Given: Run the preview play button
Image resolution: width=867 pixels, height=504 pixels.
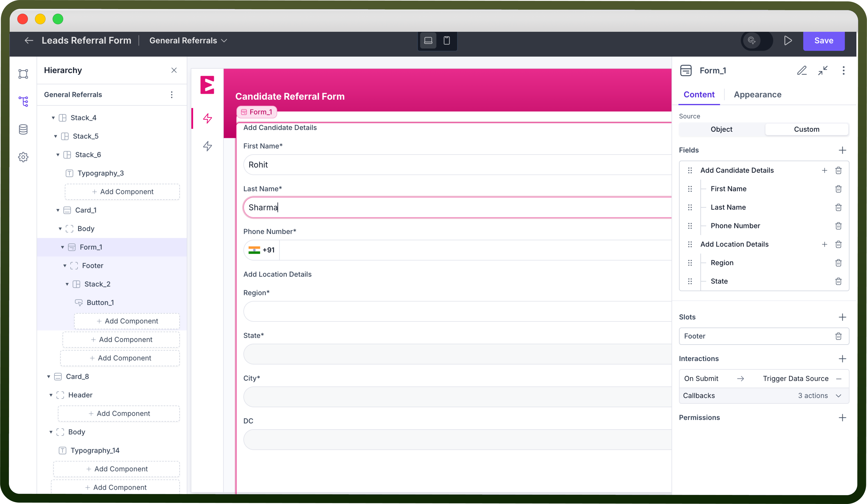Looking at the screenshot, I should (x=788, y=41).
